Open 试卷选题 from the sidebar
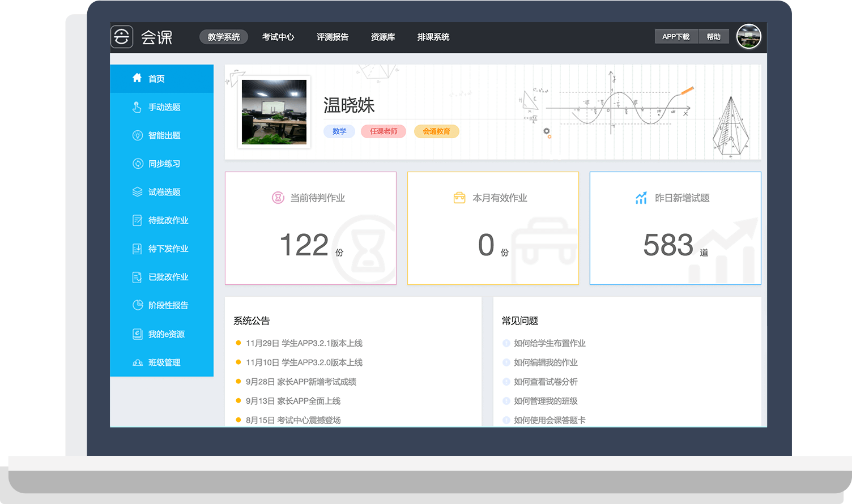The height and width of the screenshot is (504, 852). [161, 192]
